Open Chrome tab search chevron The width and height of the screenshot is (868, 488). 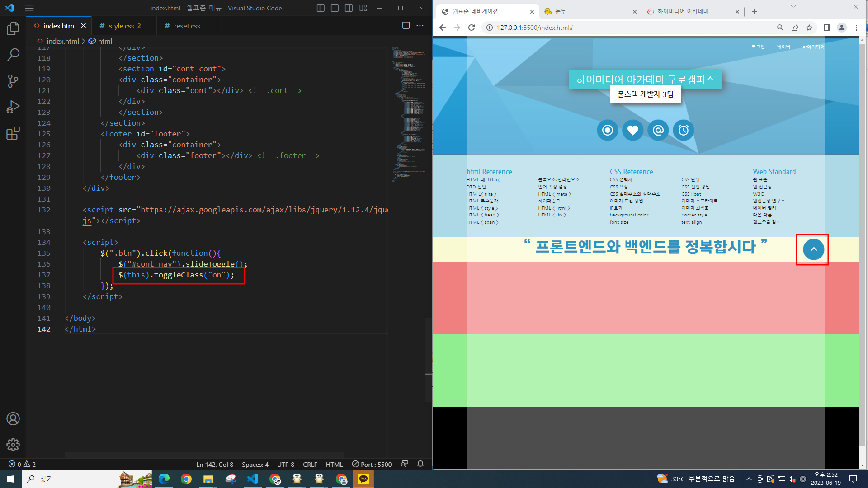pos(793,7)
